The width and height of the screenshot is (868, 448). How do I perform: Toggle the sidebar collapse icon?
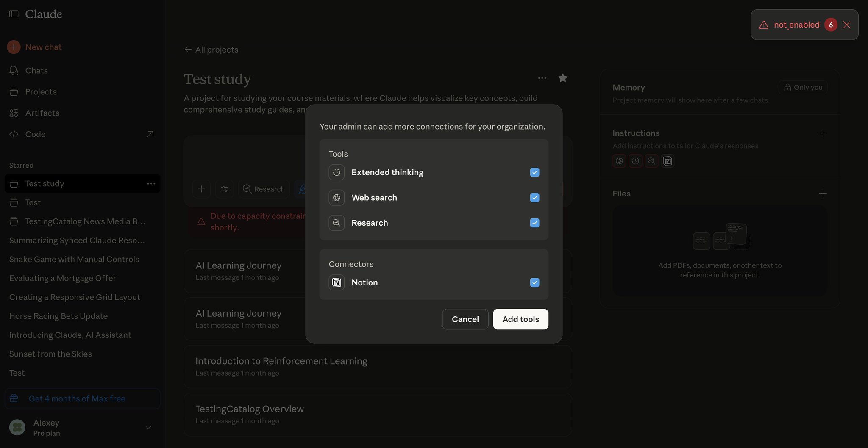pyautogui.click(x=14, y=14)
